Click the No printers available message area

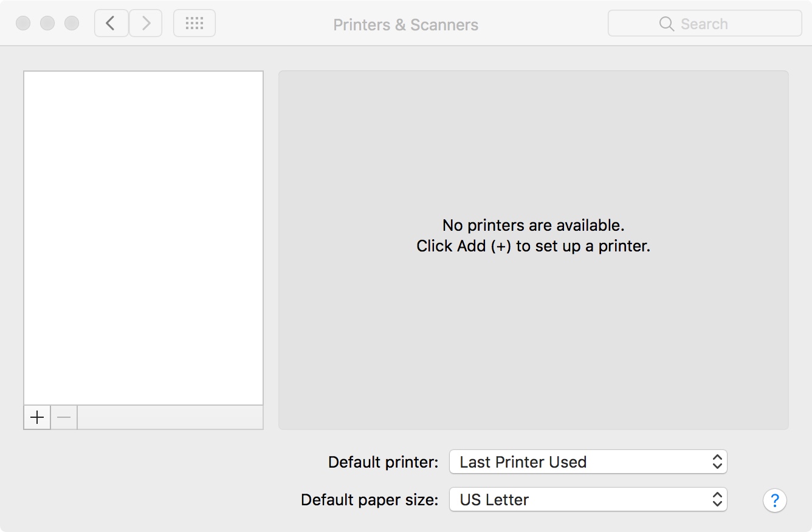(533, 235)
